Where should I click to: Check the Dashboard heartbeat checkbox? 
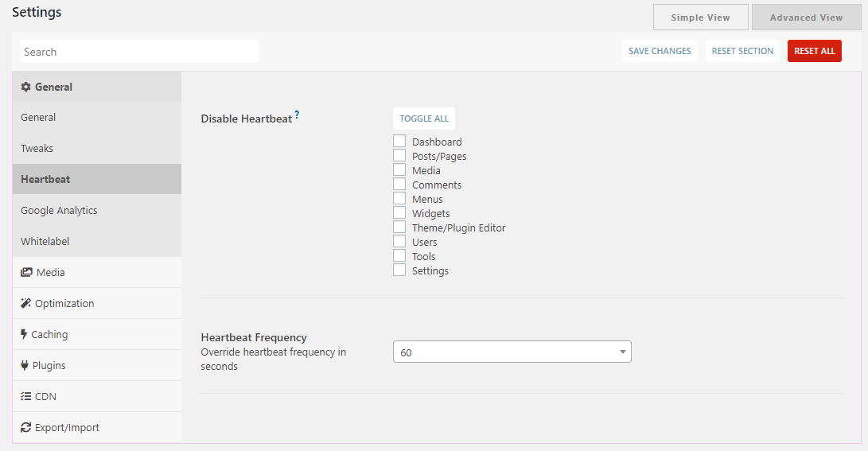pos(399,141)
